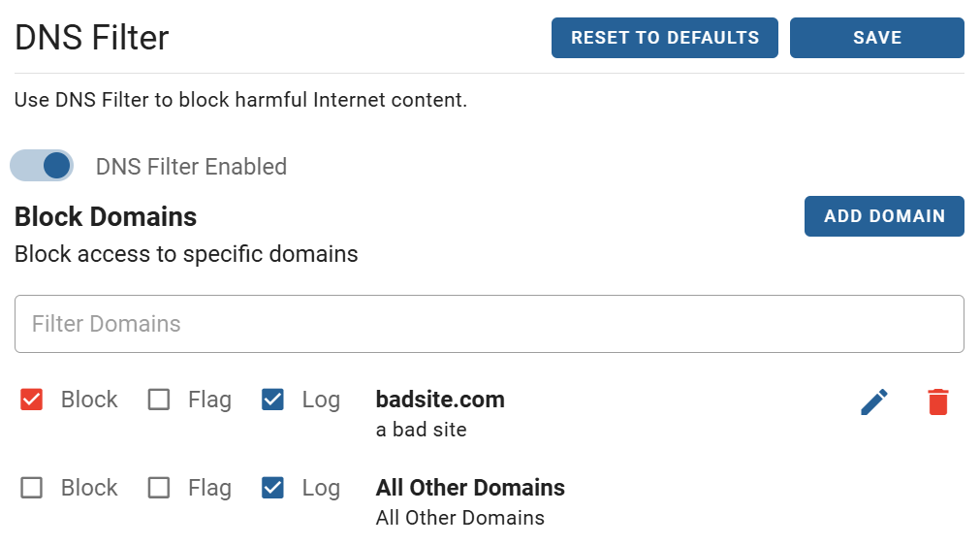Select the All Other Domains bold entry title

470,488
